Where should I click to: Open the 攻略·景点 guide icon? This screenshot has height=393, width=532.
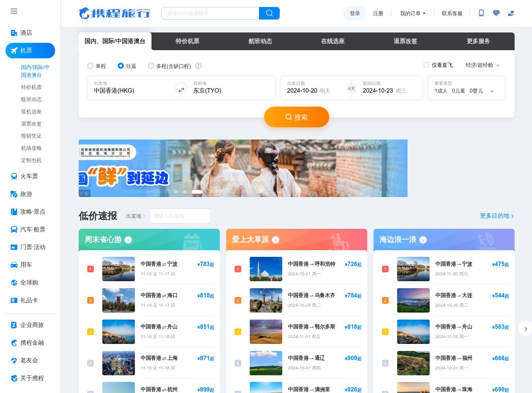[x=14, y=212]
